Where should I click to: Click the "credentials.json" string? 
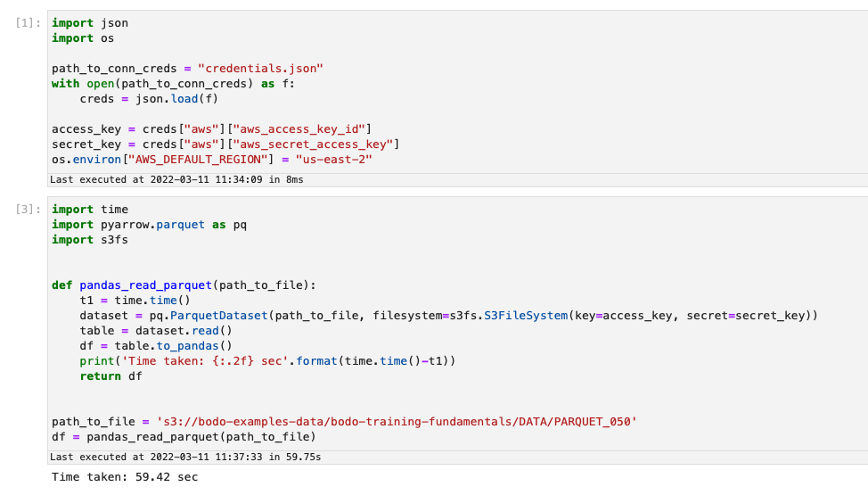point(260,68)
